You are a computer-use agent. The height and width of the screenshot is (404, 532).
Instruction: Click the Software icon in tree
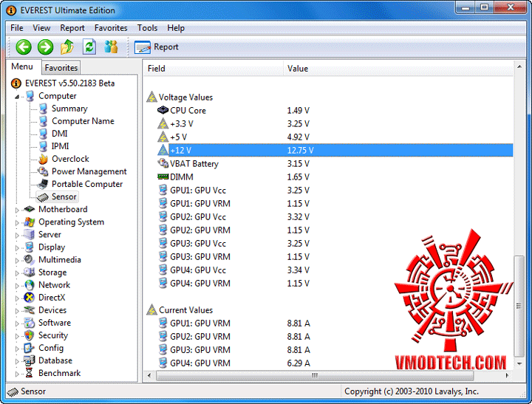[30, 323]
